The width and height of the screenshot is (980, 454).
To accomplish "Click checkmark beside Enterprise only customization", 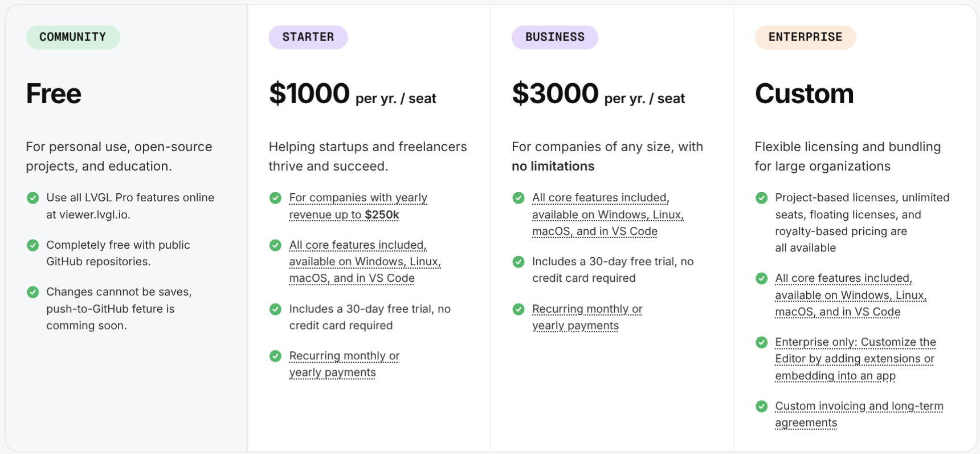I will pyautogui.click(x=761, y=342).
